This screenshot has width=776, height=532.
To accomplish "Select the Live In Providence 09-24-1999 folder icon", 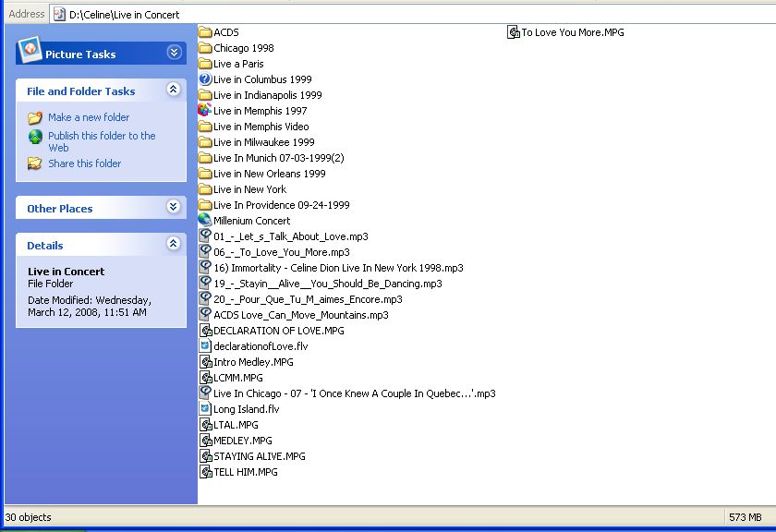I will pyautogui.click(x=205, y=205).
